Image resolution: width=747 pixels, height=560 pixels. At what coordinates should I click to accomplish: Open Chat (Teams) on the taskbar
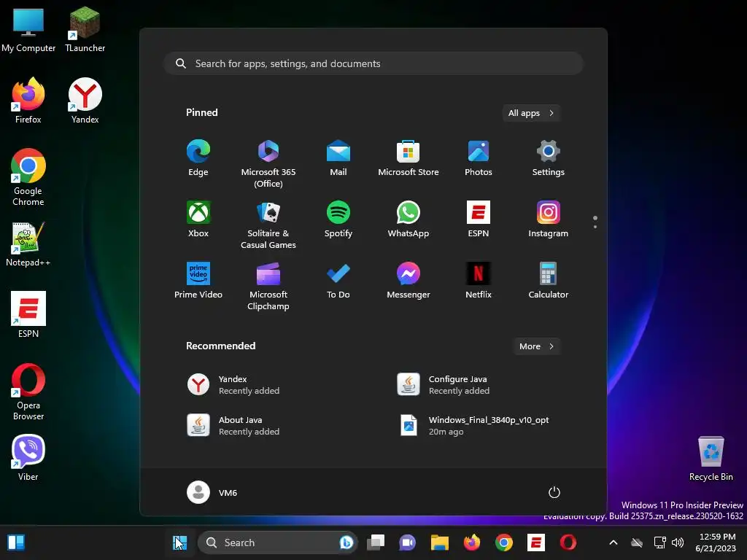pos(407,542)
